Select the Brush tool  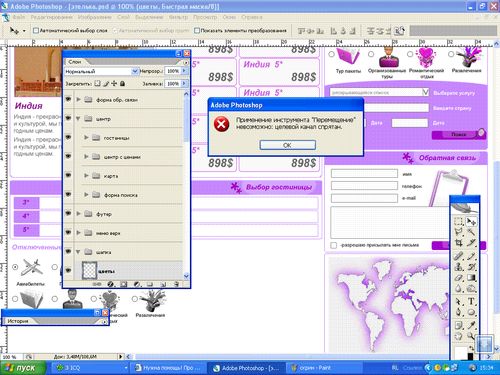471,256
